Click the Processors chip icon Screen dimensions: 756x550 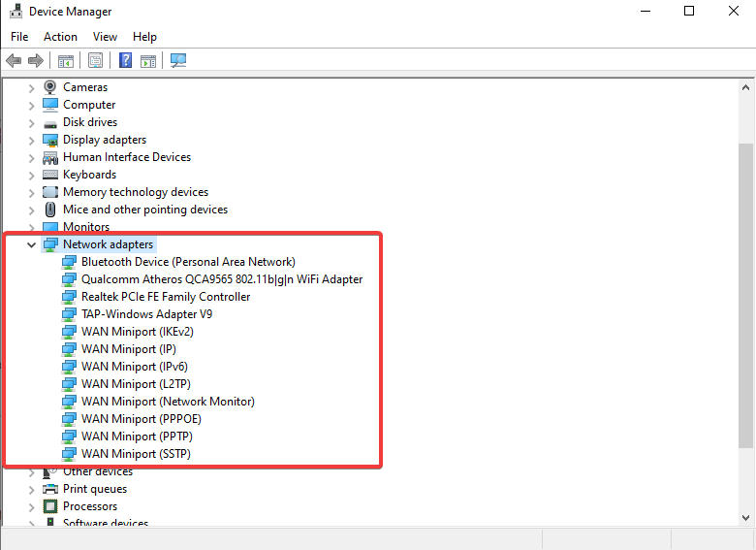coord(50,506)
